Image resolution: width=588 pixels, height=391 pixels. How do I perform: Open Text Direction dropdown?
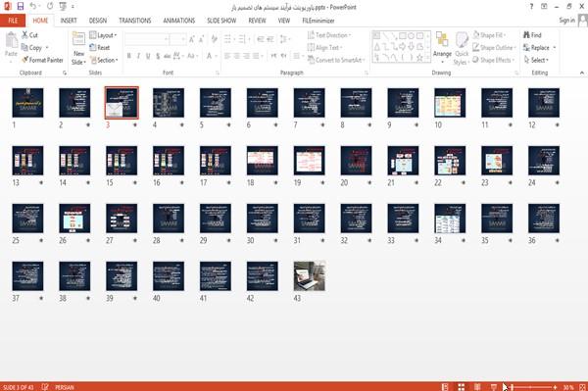click(x=329, y=35)
